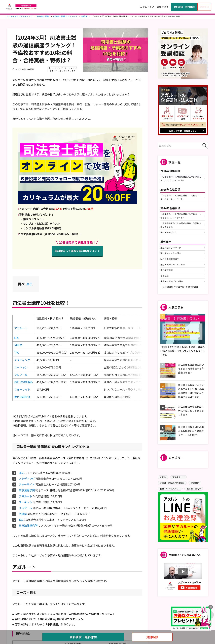Click スタディング link in comparison table
This screenshot has width=215, height=644.
[x=22, y=360]
